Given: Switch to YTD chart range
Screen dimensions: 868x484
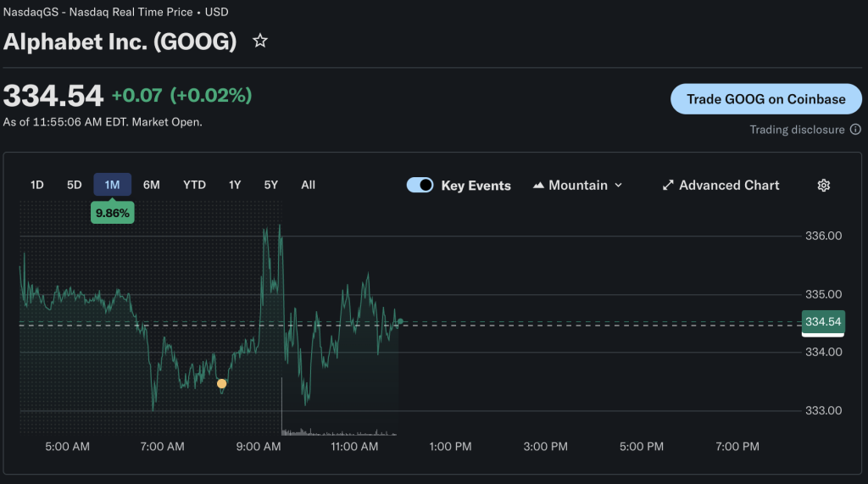Looking at the screenshot, I should point(194,185).
